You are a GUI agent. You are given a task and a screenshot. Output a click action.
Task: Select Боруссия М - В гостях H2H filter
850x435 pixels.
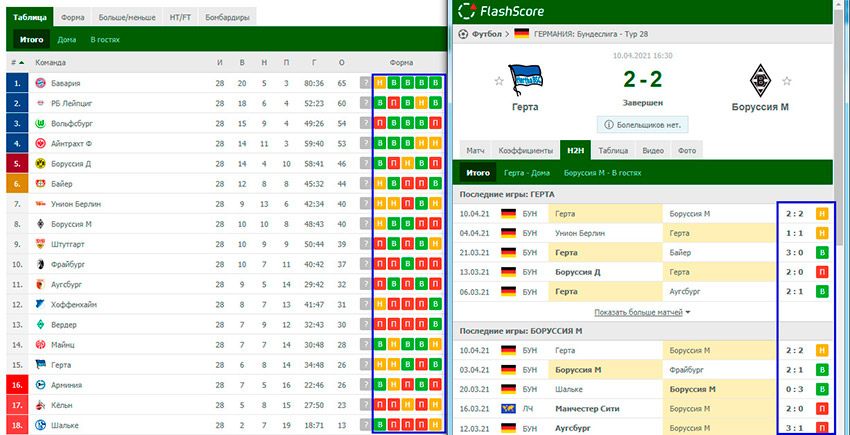[602, 173]
